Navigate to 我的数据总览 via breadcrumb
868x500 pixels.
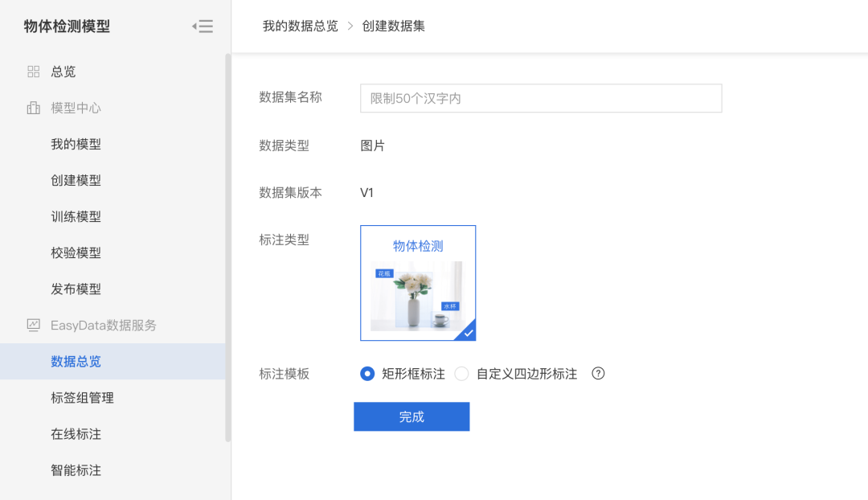pyautogui.click(x=301, y=26)
